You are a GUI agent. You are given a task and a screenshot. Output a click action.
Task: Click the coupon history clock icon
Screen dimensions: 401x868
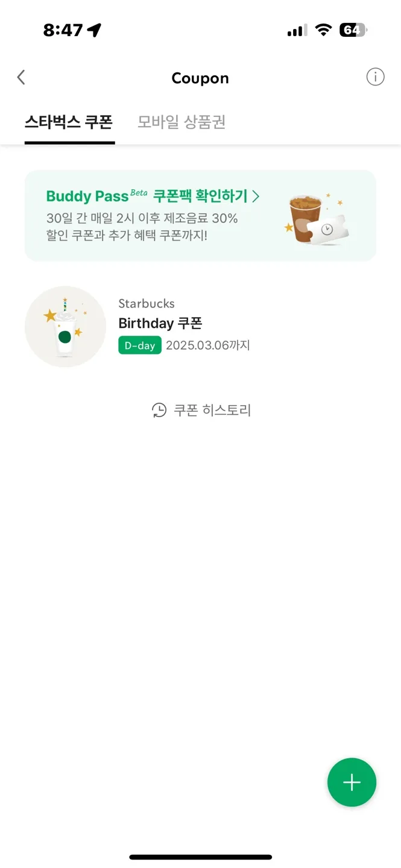159,410
